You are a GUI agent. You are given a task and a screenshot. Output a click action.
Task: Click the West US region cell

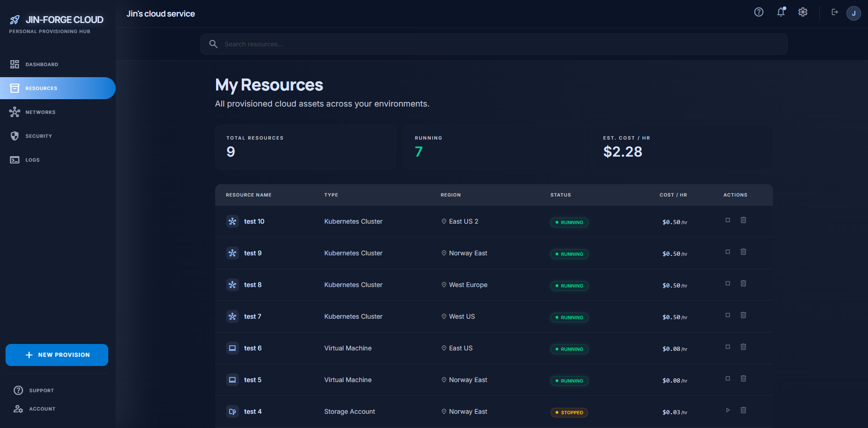click(458, 316)
